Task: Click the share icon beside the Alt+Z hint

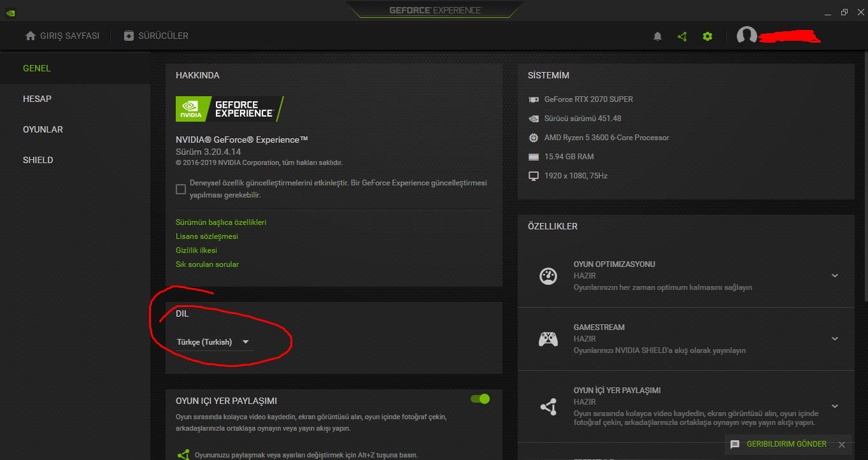Action: [183, 455]
